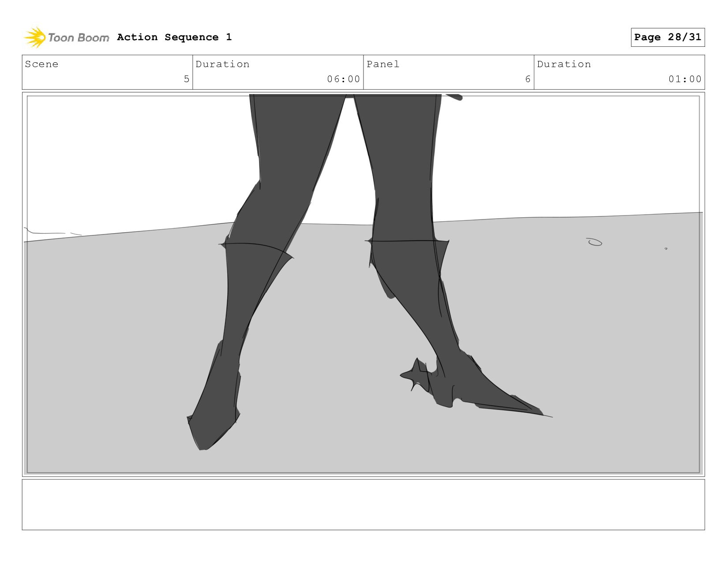Click the panel Duration value 01:00
Viewport: 728px width, 563px height.
coord(685,79)
